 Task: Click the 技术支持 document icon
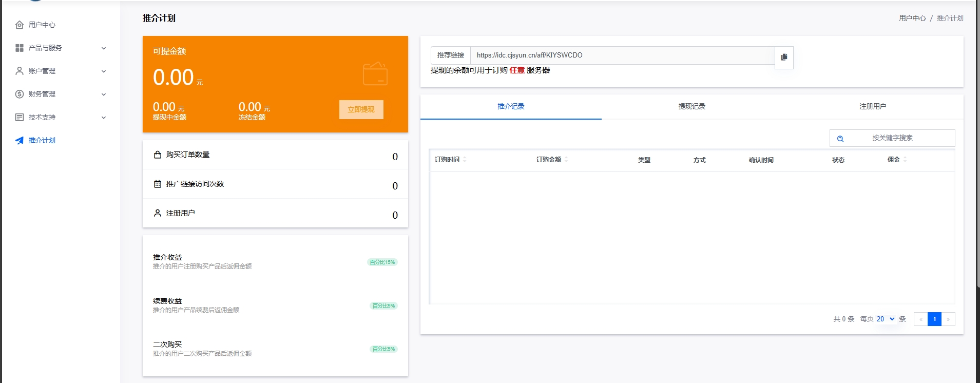click(20, 117)
